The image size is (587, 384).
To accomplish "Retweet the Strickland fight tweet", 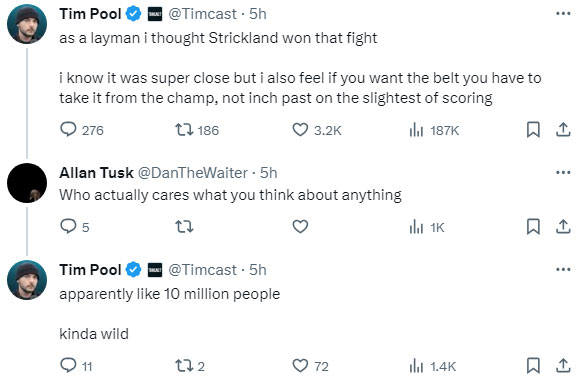I will (197, 130).
